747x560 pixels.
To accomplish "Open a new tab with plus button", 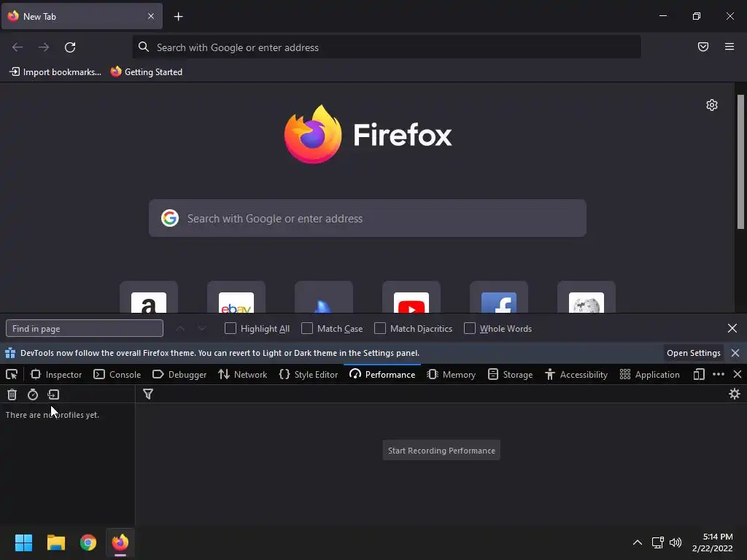I will (178, 17).
